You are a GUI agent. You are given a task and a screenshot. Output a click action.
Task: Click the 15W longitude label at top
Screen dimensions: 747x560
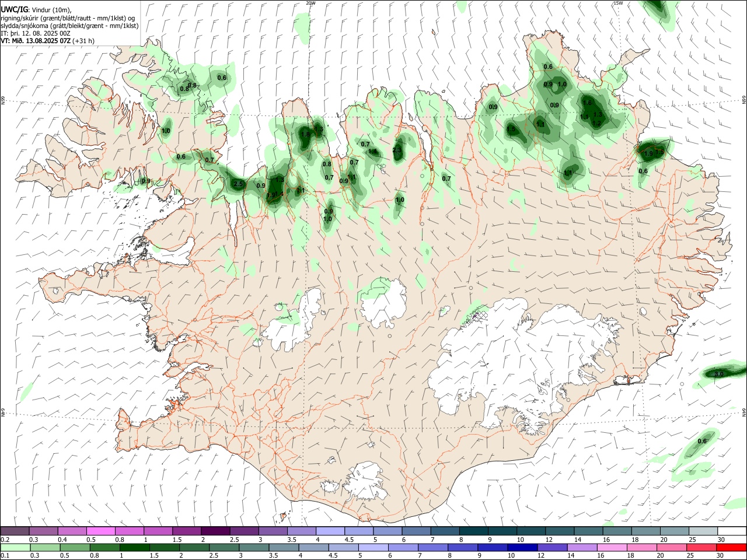coord(618,3)
